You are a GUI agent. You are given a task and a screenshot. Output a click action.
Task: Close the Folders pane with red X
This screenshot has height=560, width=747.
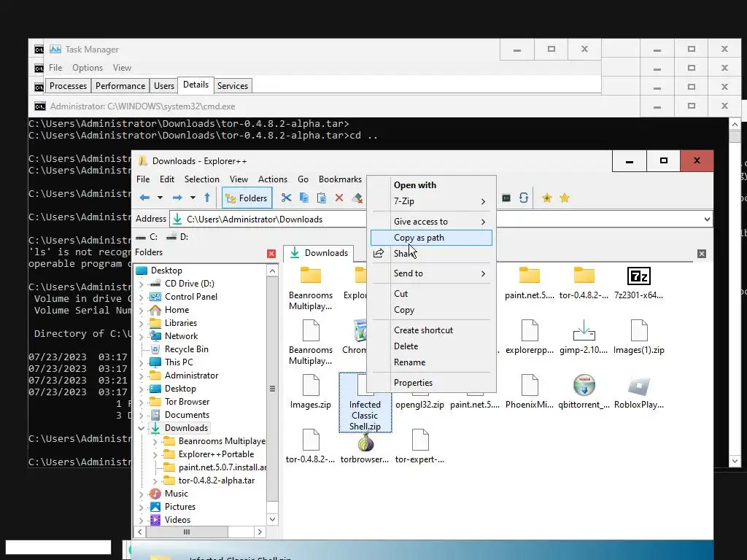click(271, 254)
